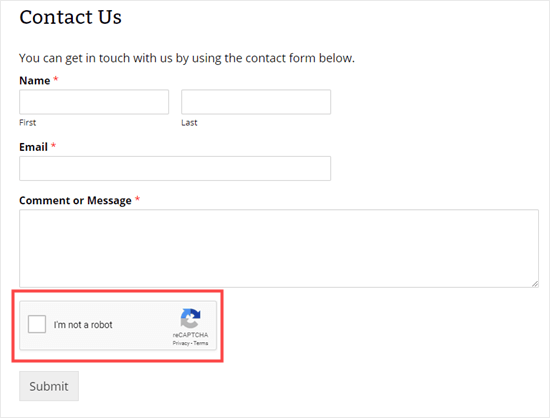The width and height of the screenshot is (550, 418).
Task: Click the Comment or Message label
Action: click(75, 201)
